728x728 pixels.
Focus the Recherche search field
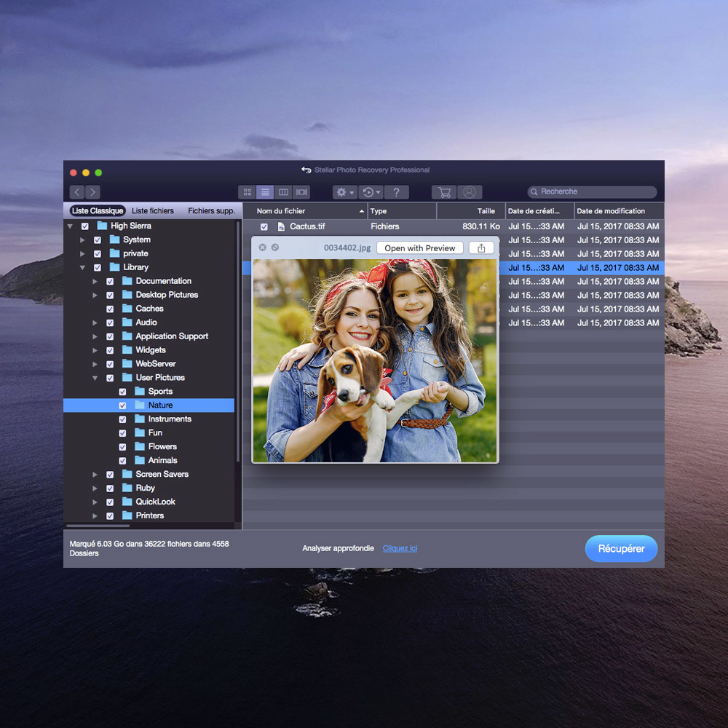[593, 192]
